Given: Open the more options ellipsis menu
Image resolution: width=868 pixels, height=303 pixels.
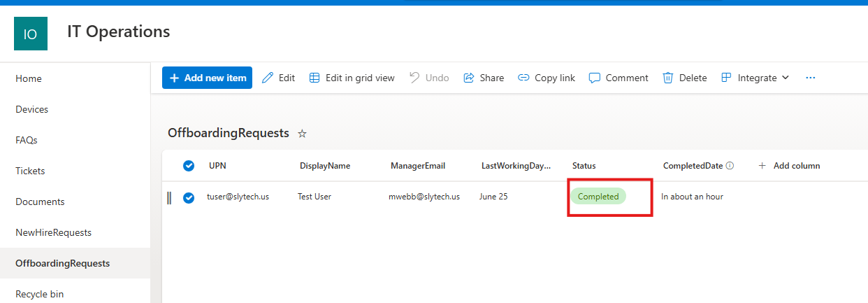Looking at the screenshot, I should [x=811, y=78].
